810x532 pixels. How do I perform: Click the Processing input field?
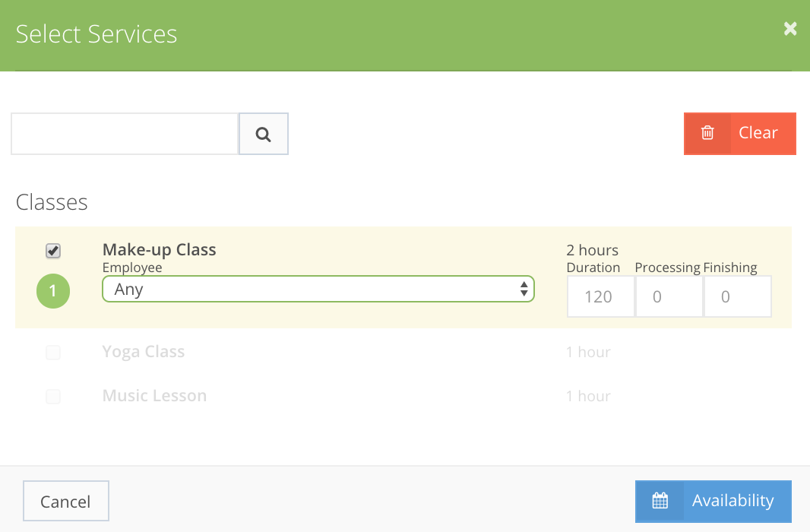coord(669,296)
